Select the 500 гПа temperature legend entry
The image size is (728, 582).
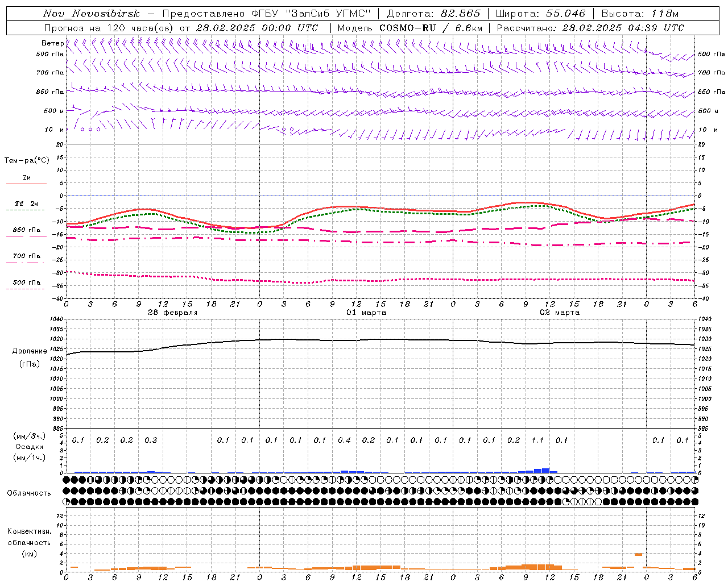[26, 285]
